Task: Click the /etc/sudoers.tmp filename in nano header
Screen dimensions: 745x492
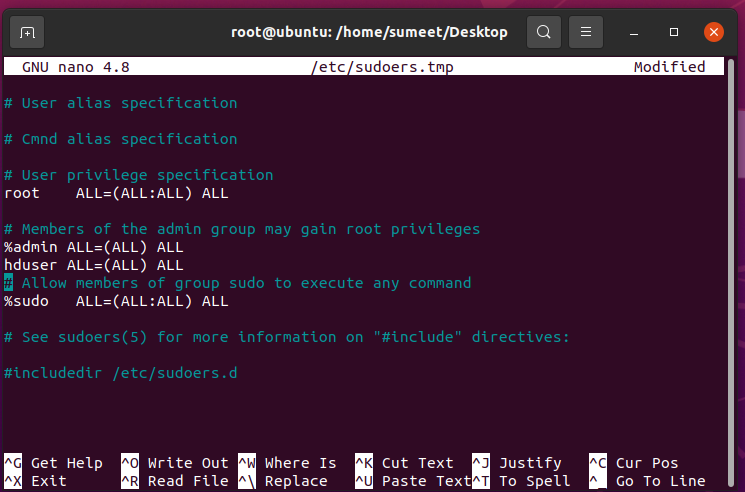Action: coord(382,67)
